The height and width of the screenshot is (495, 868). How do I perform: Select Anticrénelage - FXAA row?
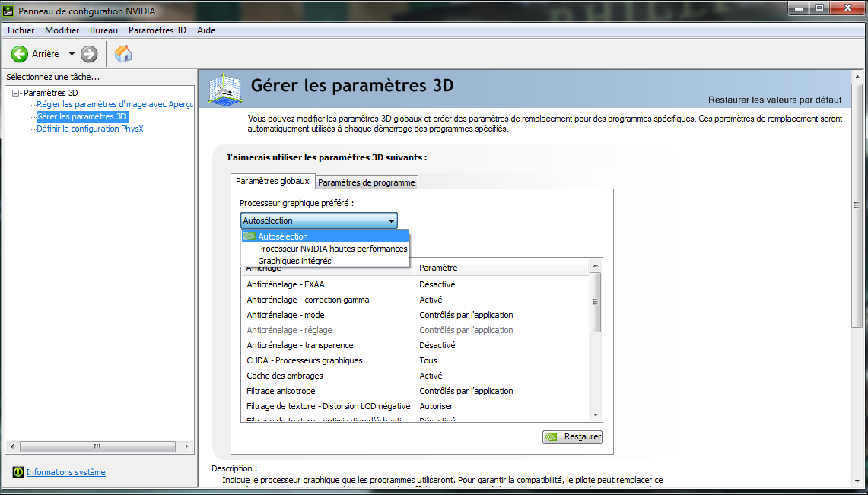(x=415, y=284)
